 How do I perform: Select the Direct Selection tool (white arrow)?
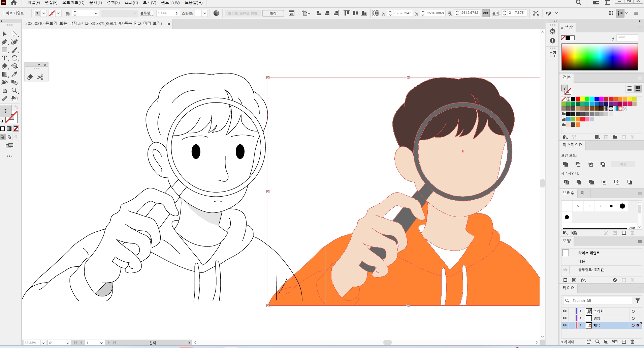point(14,34)
